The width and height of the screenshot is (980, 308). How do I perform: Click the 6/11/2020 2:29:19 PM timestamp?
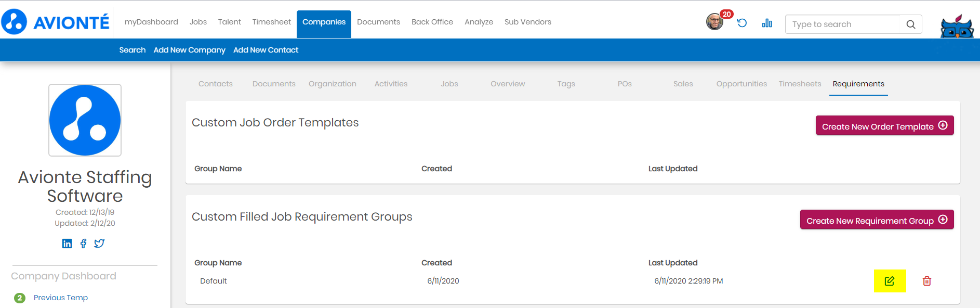tap(688, 281)
